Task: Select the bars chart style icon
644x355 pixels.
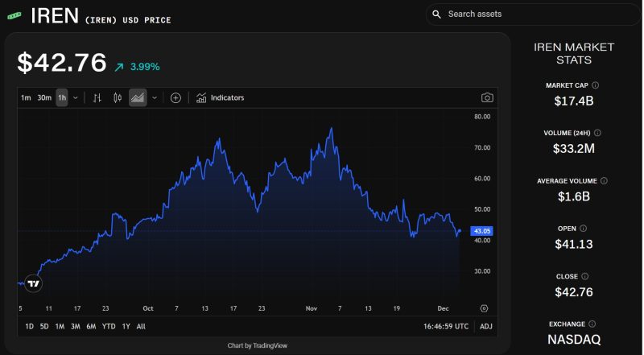Action: click(x=97, y=97)
